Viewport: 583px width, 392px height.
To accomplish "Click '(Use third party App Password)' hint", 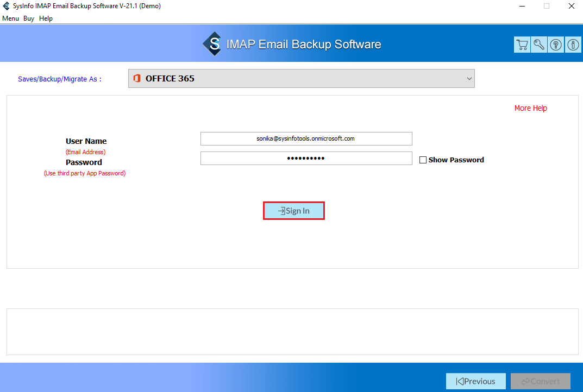I will click(x=85, y=173).
